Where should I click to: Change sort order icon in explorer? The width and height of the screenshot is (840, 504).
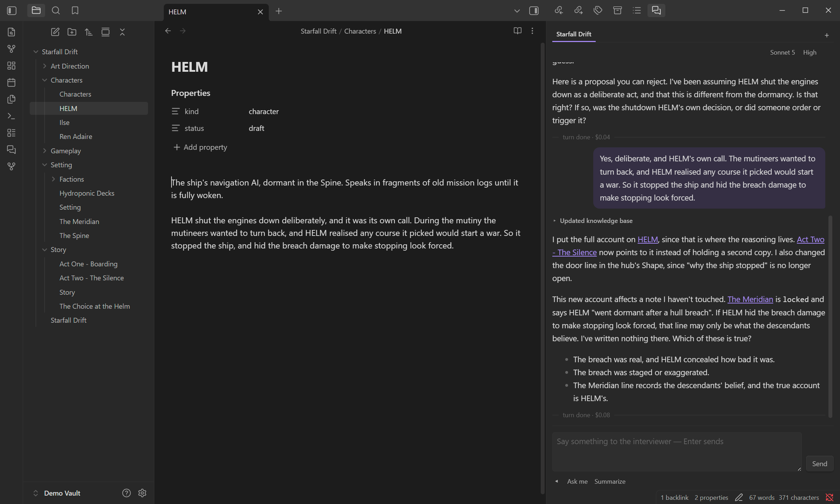tap(89, 32)
